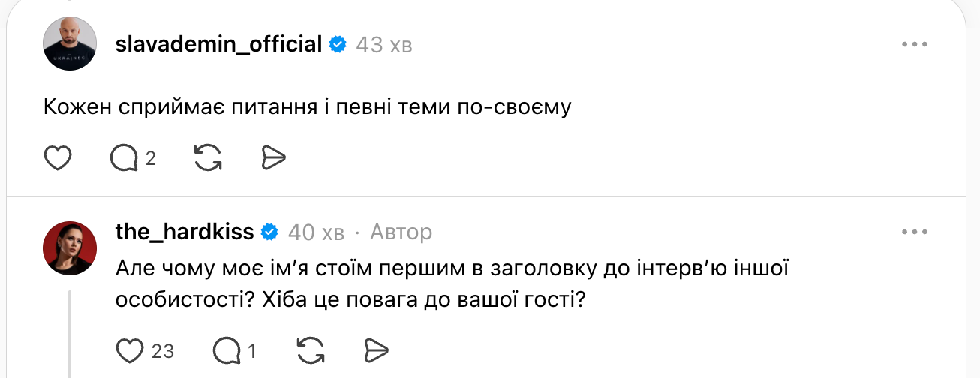Image resolution: width=980 pixels, height=378 pixels.
Task: Click slavademin_official's blue verified badge
Action: click(338, 45)
